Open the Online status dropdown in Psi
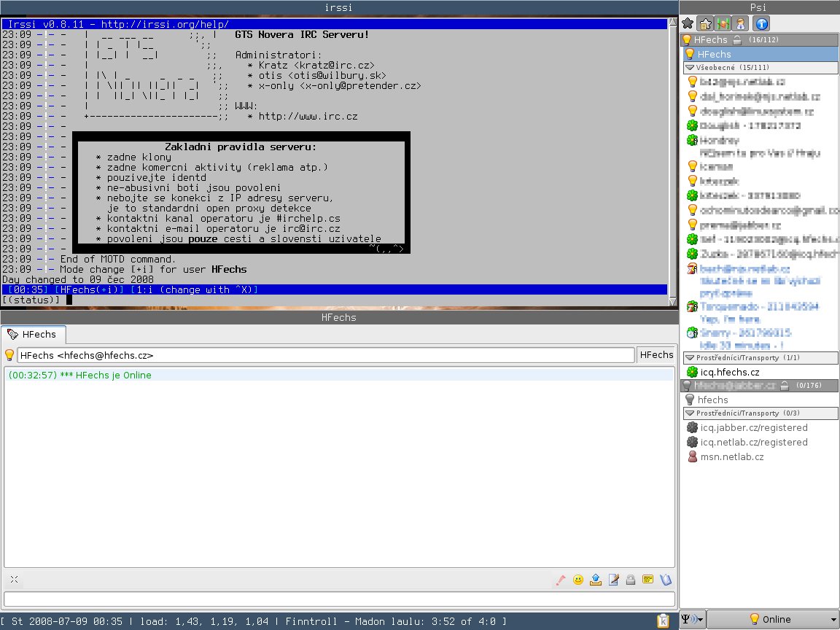840x630 pixels. click(774, 619)
